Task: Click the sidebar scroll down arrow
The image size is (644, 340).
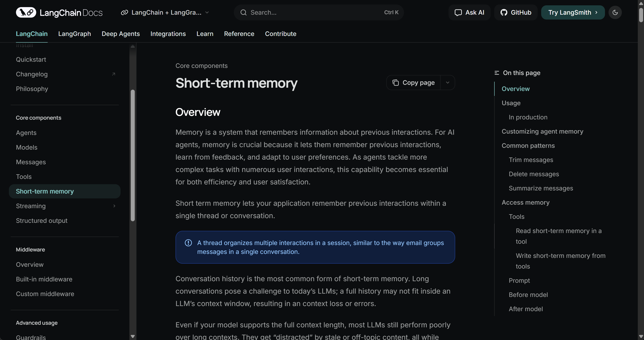Action: tap(133, 336)
